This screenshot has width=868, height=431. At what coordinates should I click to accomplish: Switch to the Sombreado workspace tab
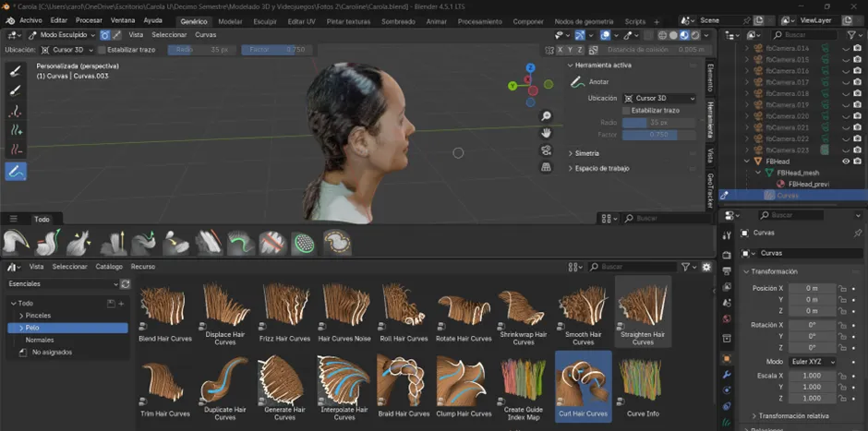pos(398,20)
